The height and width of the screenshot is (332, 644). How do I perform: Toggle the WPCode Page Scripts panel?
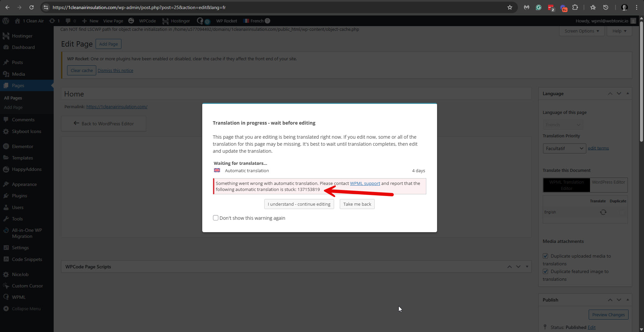tap(527, 267)
